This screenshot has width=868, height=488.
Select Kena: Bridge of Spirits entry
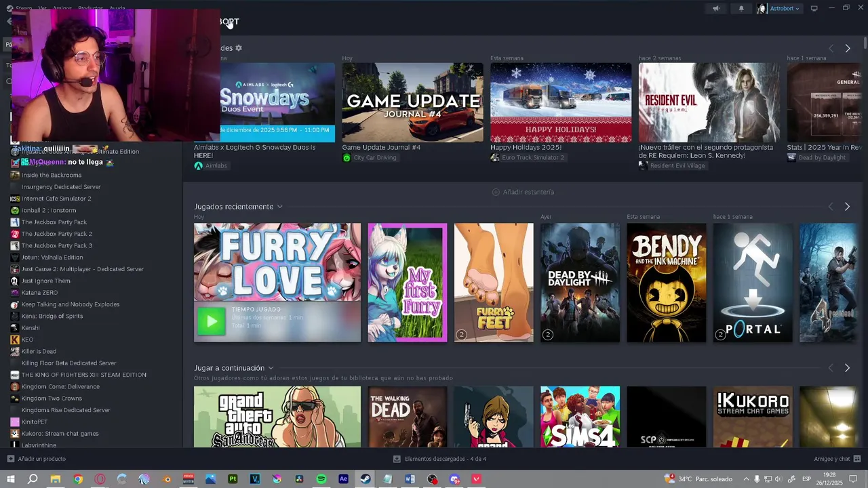[x=52, y=316]
